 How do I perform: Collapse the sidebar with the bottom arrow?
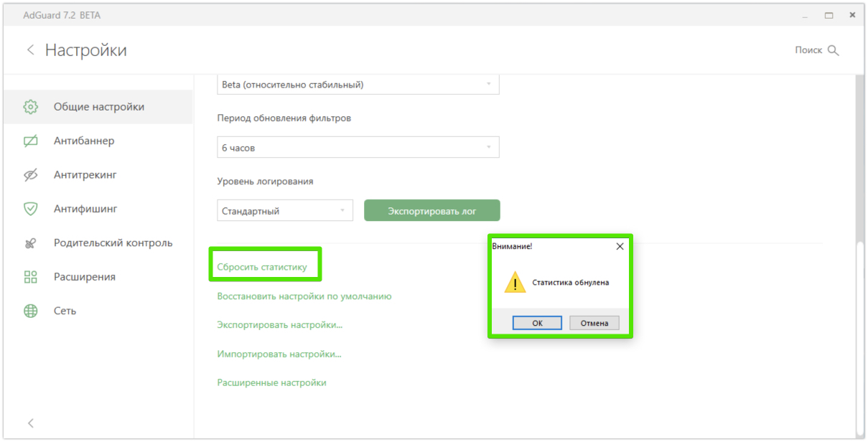click(x=30, y=423)
